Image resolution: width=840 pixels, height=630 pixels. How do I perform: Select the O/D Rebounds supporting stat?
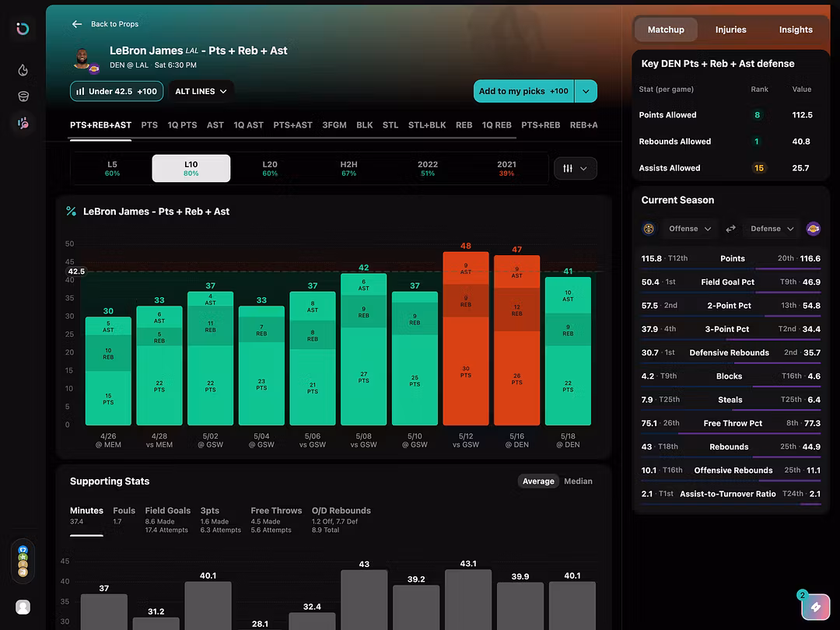click(x=341, y=520)
